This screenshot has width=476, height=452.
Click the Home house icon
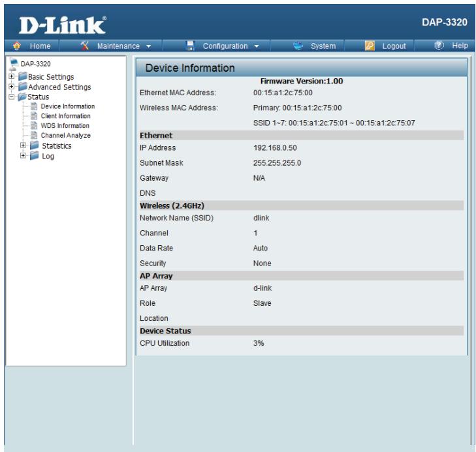[x=17, y=46]
